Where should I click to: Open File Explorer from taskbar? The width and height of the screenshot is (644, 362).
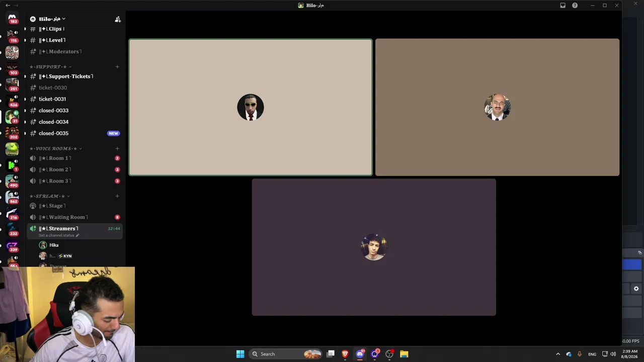click(404, 354)
